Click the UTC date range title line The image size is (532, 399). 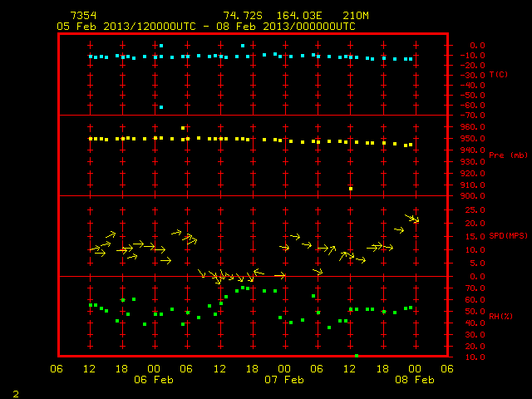206,27
